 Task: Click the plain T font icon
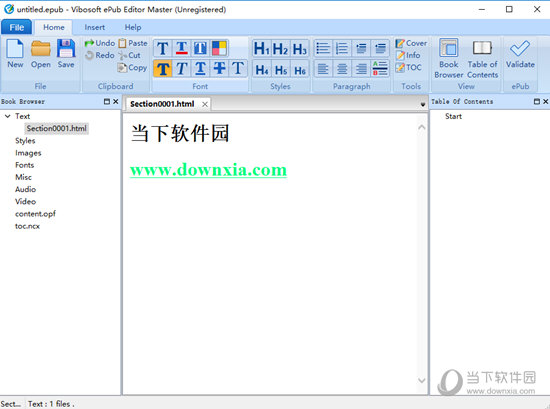click(238, 68)
